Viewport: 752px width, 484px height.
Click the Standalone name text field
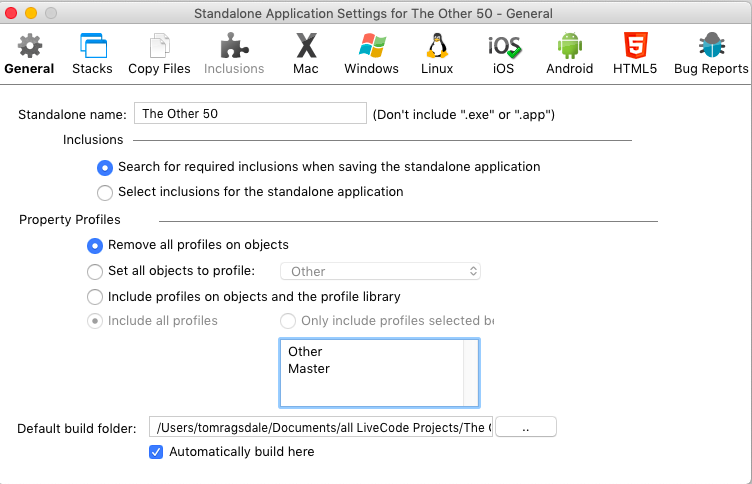point(250,114)
